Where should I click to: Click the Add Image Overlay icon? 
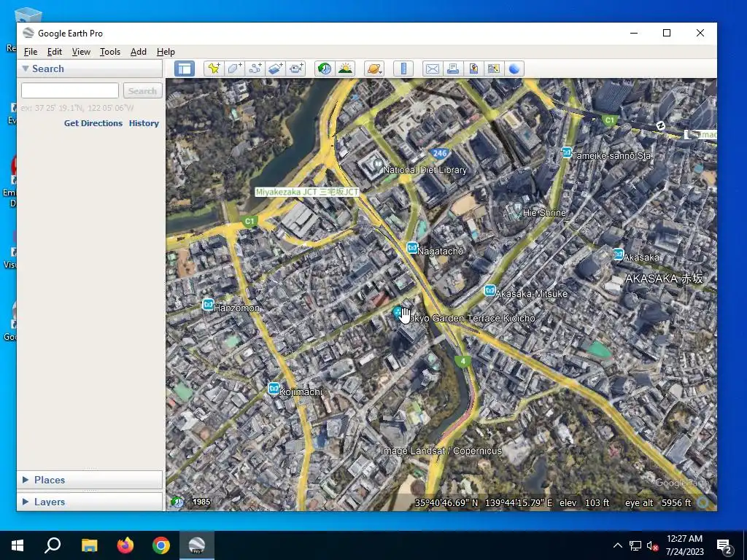pyautogui.click(x=275, y=69)
